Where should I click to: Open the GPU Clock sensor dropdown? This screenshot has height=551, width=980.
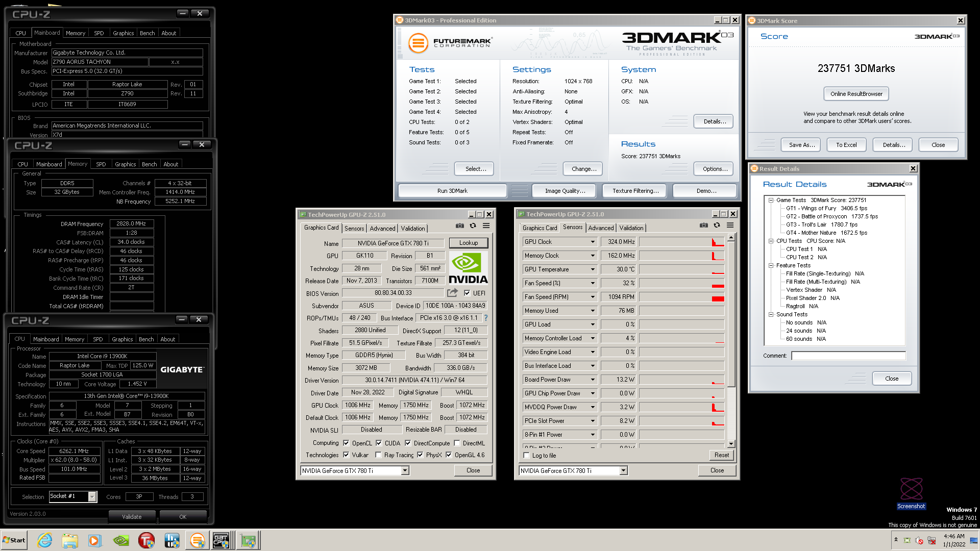coord(593,242)
